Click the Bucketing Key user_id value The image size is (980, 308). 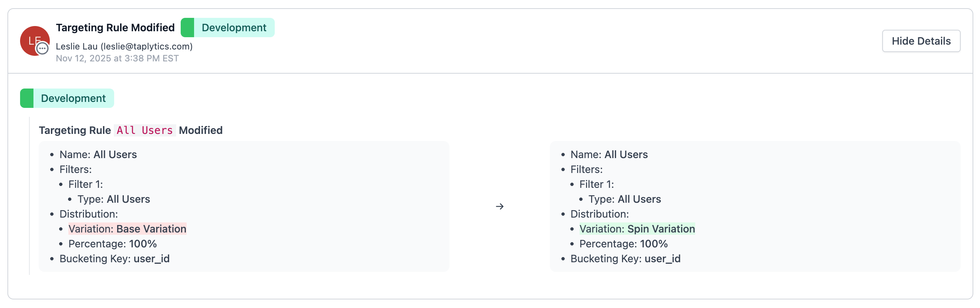click(x=114, y=259)
